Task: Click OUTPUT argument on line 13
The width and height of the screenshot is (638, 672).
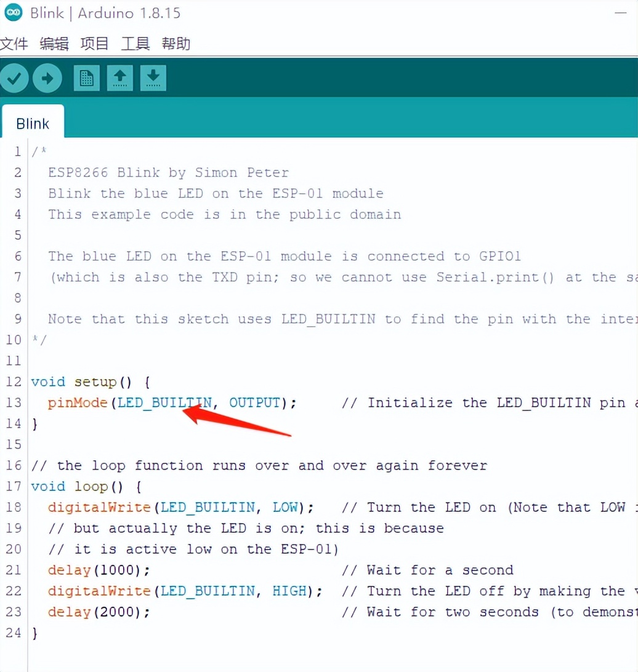Action: click(254, 402)
